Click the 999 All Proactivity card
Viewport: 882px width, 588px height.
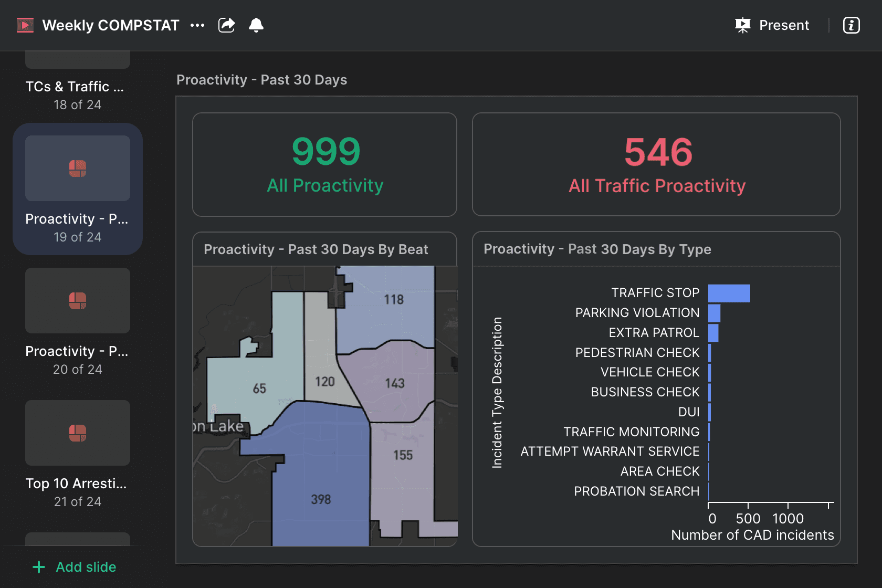tap(324, 164)
